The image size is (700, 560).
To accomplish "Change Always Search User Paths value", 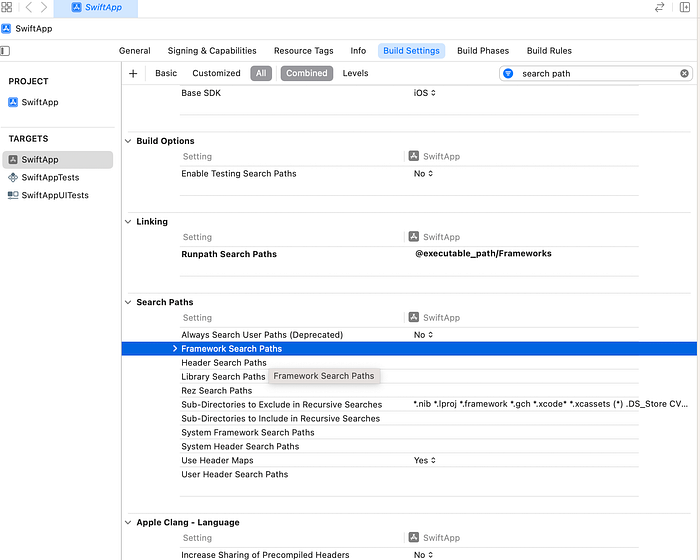I will pyautogui.click(x=423, y=335).
